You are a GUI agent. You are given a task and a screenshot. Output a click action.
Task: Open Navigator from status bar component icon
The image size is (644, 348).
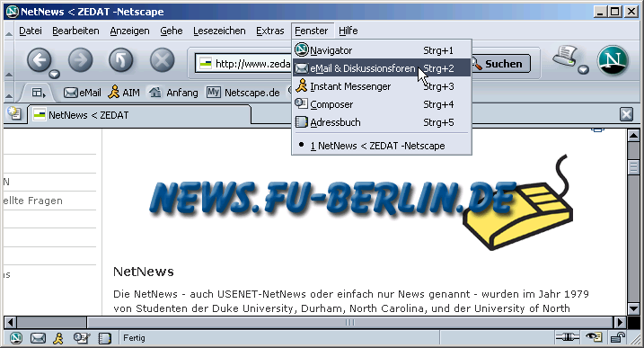(16, 338)
